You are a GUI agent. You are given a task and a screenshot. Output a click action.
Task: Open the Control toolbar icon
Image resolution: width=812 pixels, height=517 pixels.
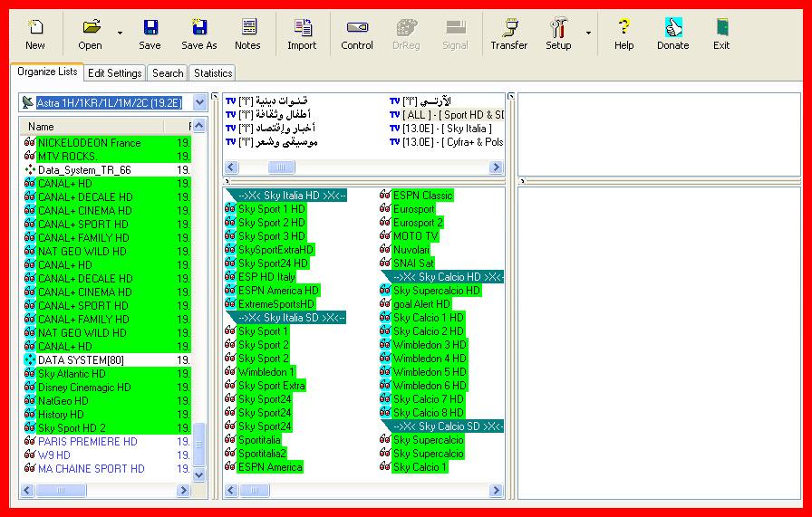pyautogui.click(x=357, y=27)
